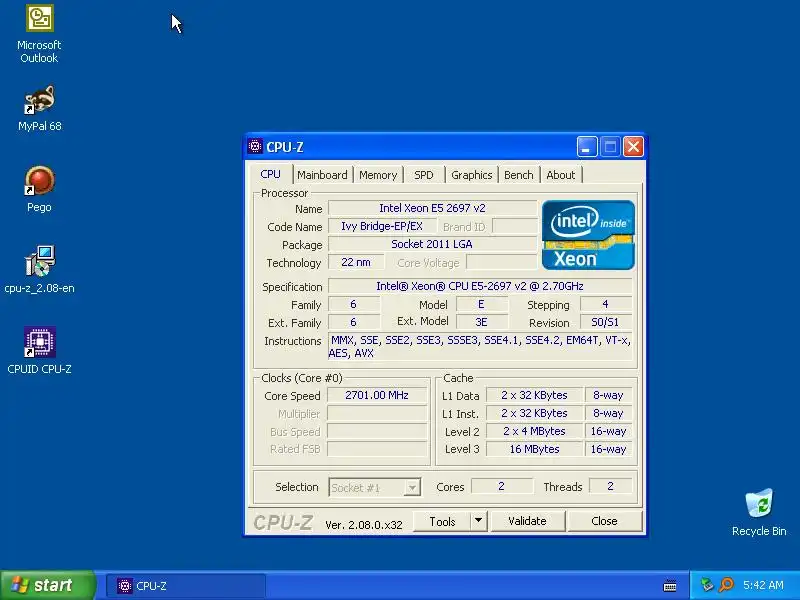Click the Cores count value
The height and width of the screenshot is (600, 800).
pos(502,486)
